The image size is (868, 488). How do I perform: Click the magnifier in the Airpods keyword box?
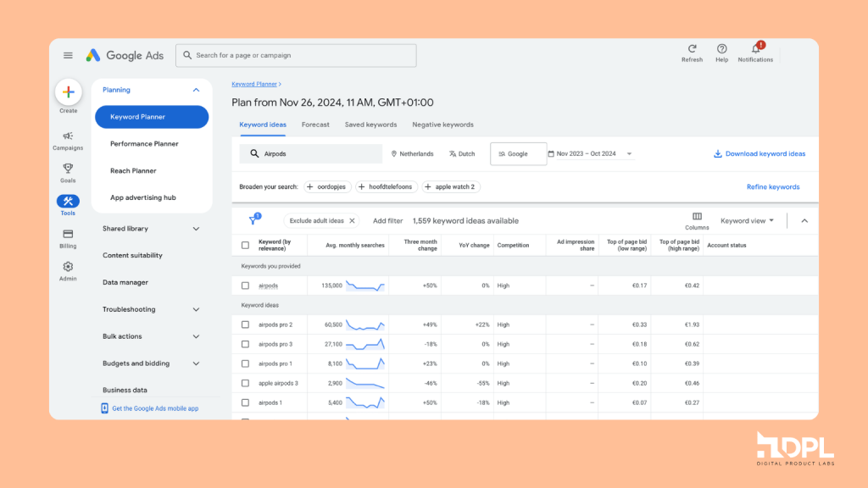pos(254,154)
